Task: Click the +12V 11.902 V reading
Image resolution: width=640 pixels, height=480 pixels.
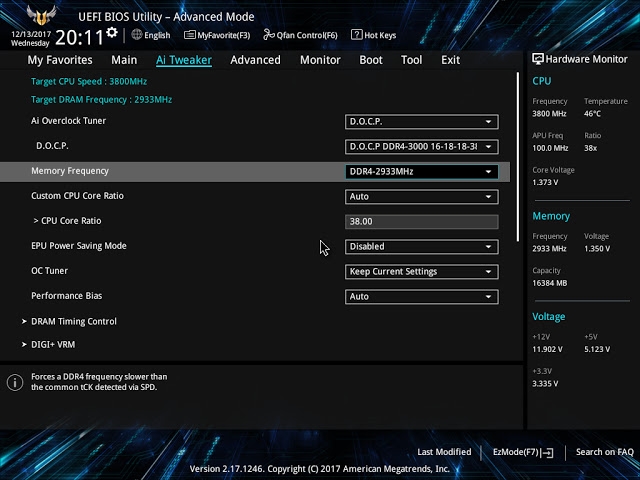Action: click(547, 349)
